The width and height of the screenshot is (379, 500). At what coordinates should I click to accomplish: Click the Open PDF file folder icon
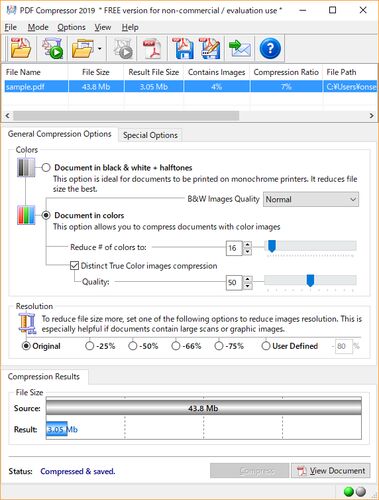point(21,48)
